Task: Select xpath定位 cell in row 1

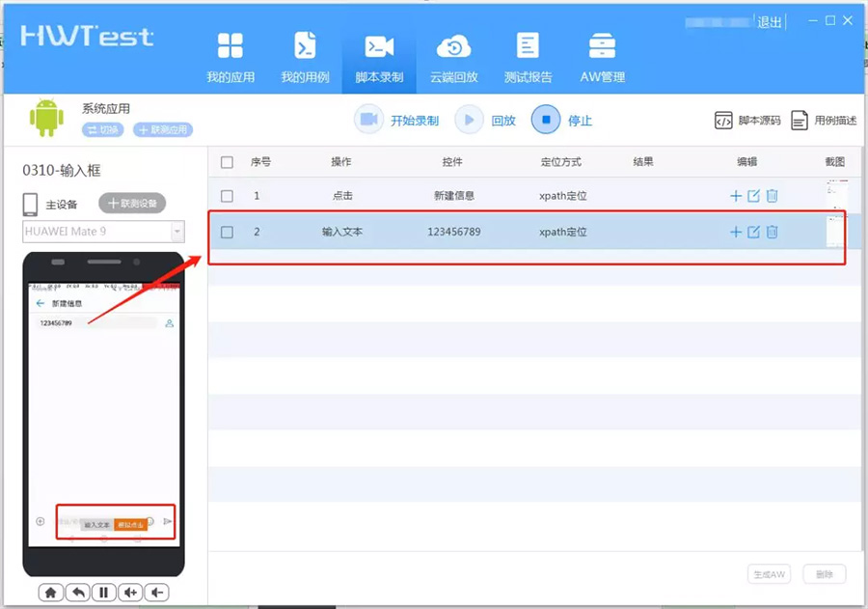Action: (x=563, y=196)
